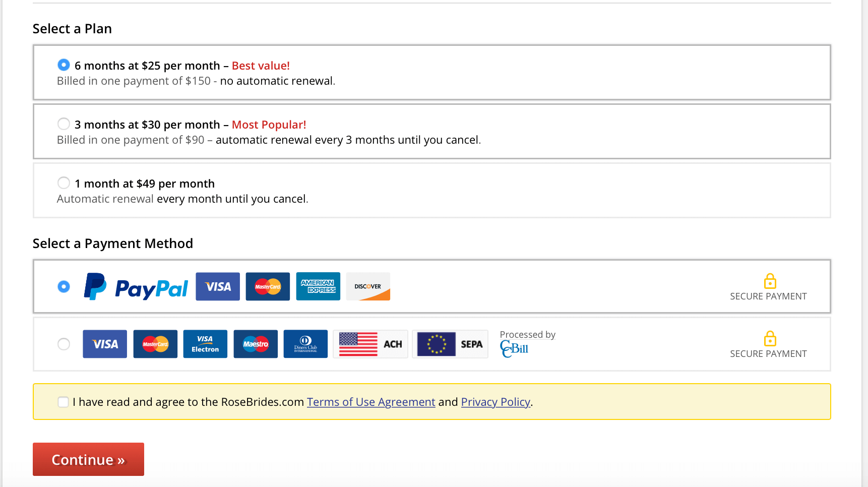Open the Terms of Use Agreement link
Image resolution: width=868 pixels, height=487 pixels.
371,402
